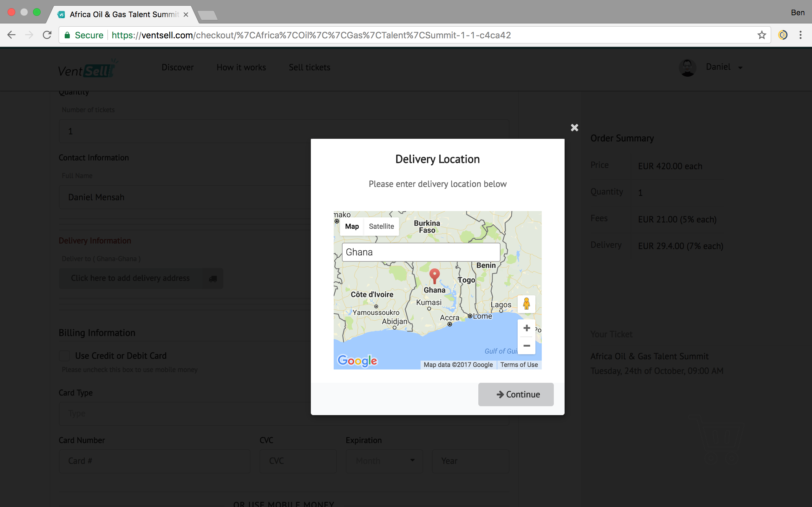Open the Discover menu item
This screenshot has height=507, width=812.
(x=178, y=67)
